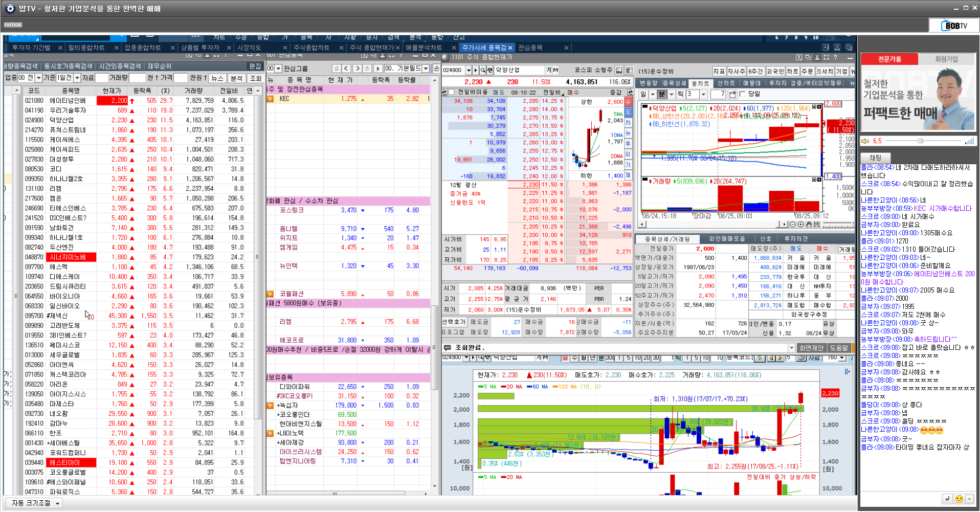Click the 편집 button
This screenshot has width=980, height=512.
(x=255, y=66)
